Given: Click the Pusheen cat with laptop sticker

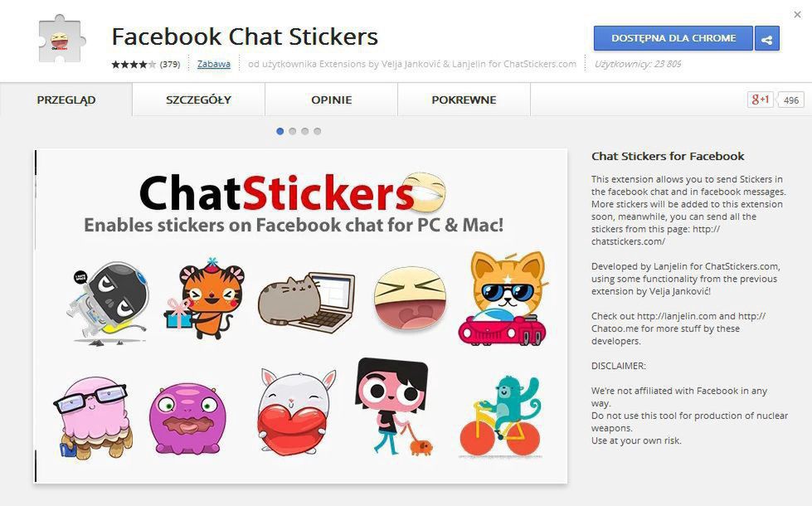Looking at the screenshot, I should point(307,302).
